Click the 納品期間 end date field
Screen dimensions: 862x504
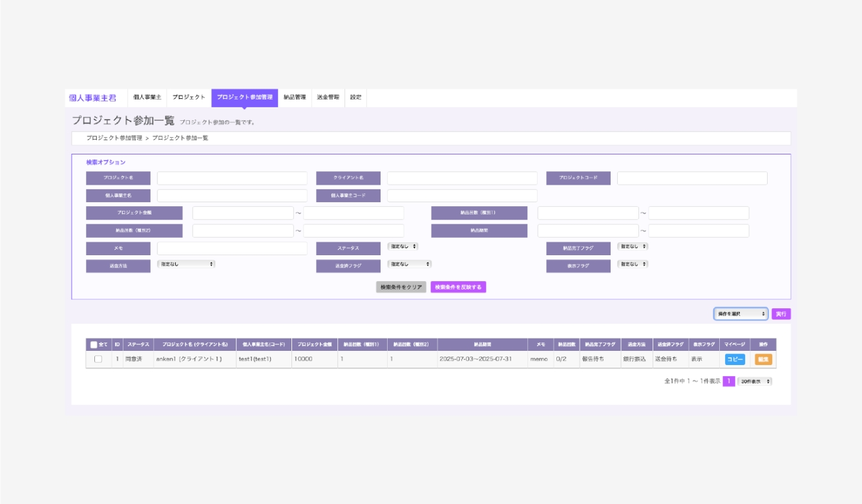[699, 231]
